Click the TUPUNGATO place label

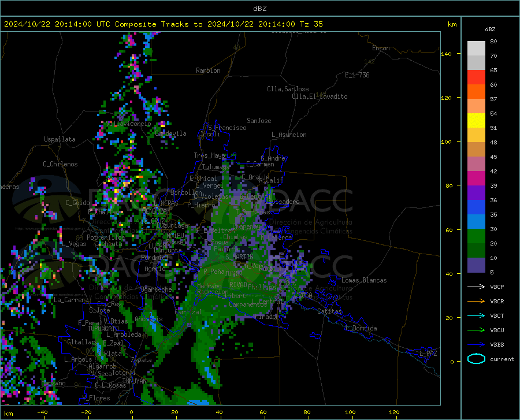[103, 329]
